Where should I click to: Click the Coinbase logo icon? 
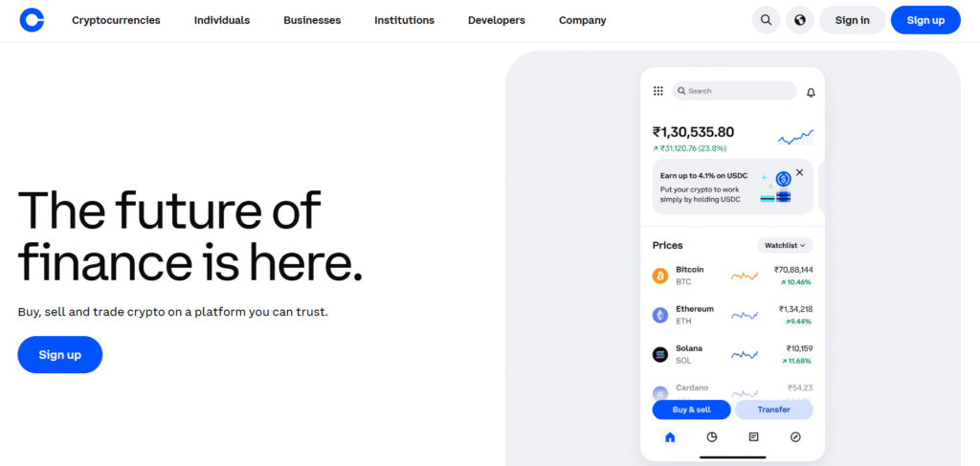pos(32,20)
